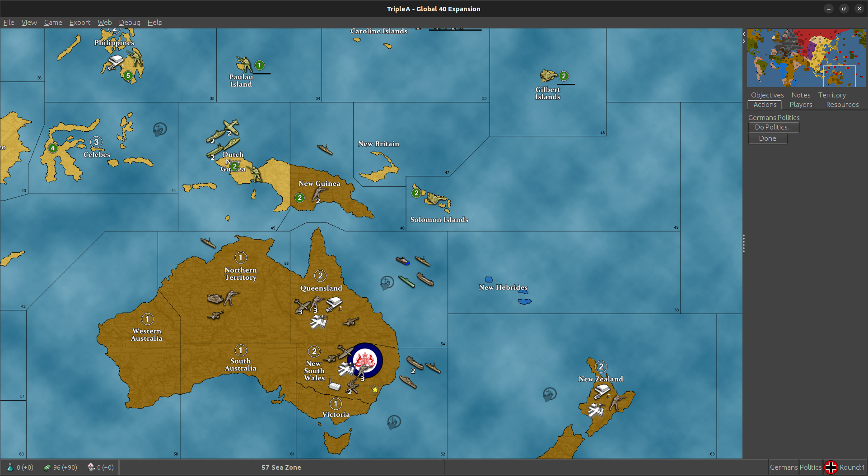
Task: Open the Game menu
Action: [53, 23]
